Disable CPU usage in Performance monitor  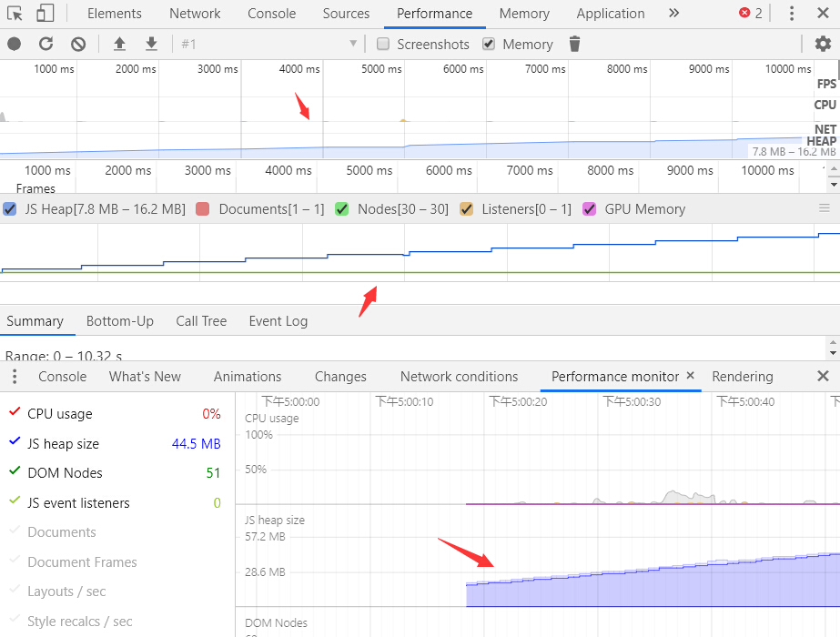(15, 413)
